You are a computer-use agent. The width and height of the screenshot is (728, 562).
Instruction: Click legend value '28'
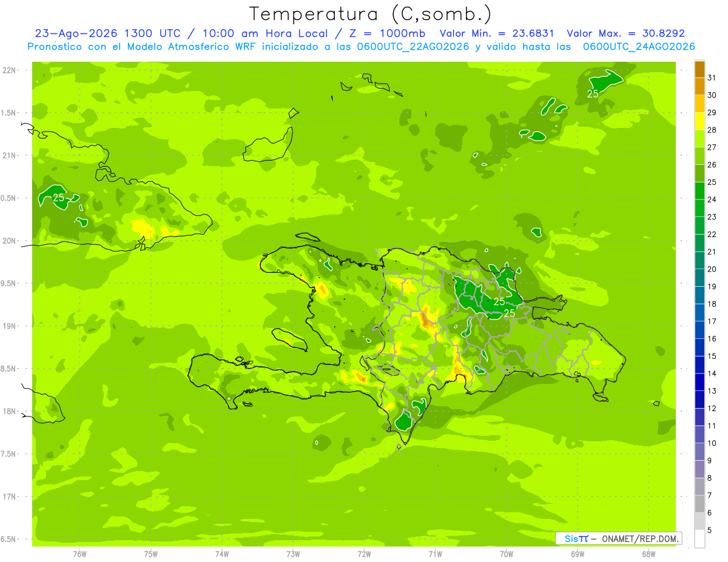coord(712,130)
